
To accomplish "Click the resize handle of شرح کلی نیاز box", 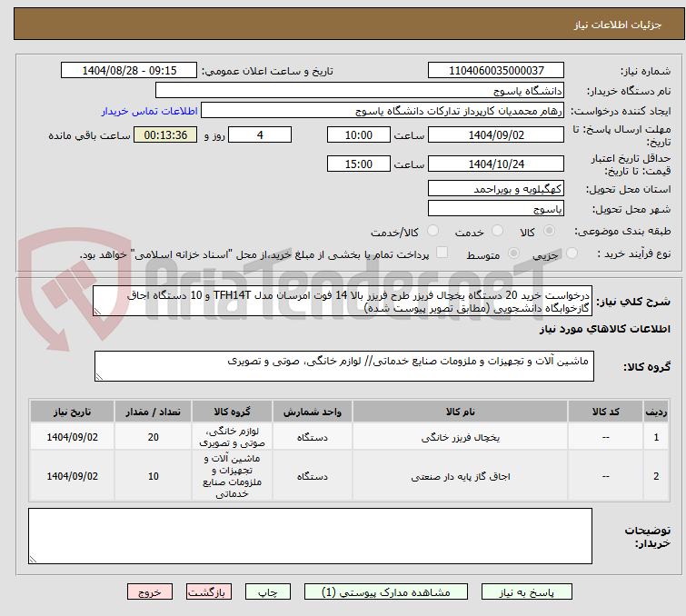I will (97, 312).
